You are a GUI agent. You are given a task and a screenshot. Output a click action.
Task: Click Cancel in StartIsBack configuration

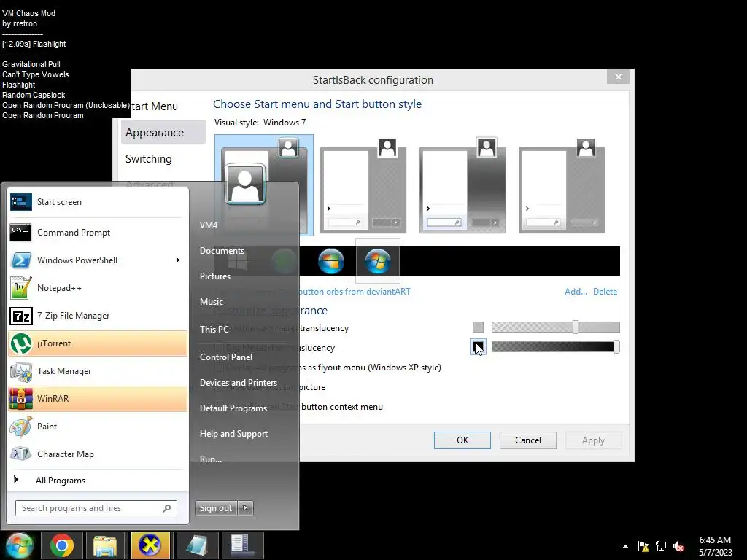(528, 440)
